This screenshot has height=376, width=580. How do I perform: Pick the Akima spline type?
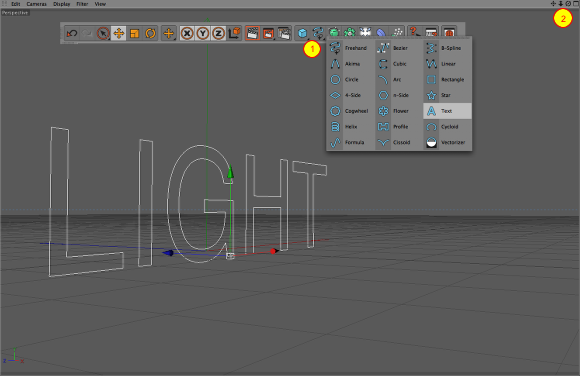click(350, 64)
